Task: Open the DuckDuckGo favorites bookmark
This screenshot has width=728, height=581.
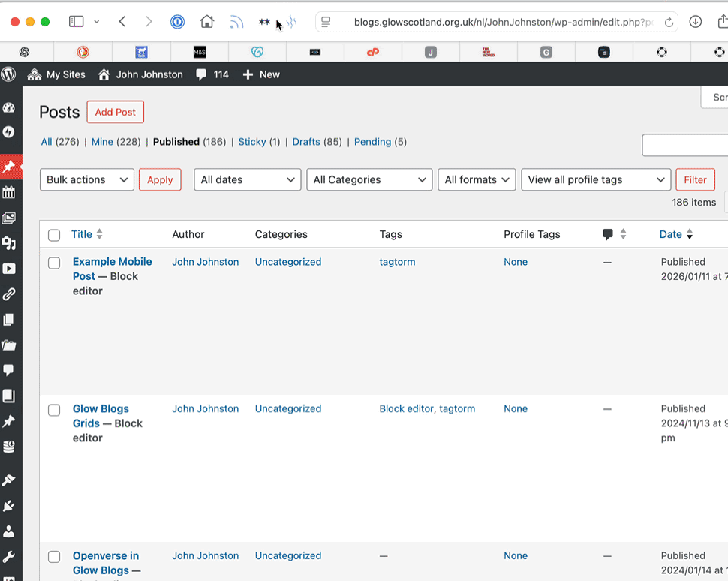Action: click(83, 52)
